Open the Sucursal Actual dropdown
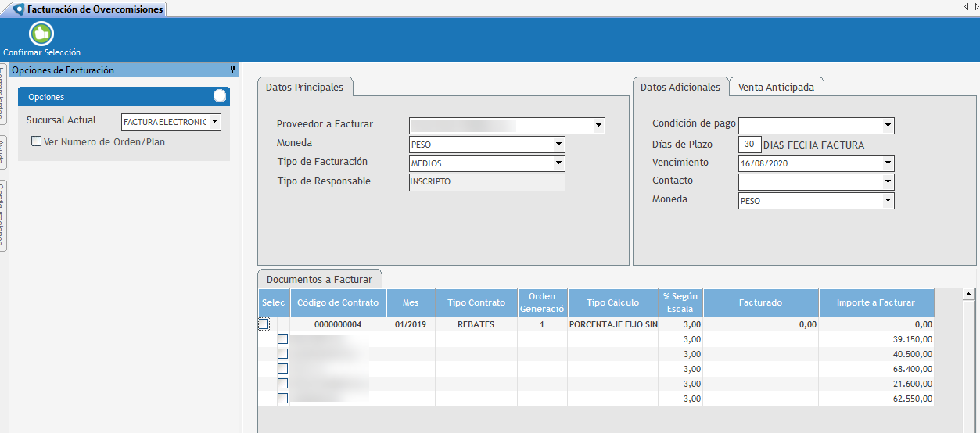 pyautogui.click(x=215, y=122)
